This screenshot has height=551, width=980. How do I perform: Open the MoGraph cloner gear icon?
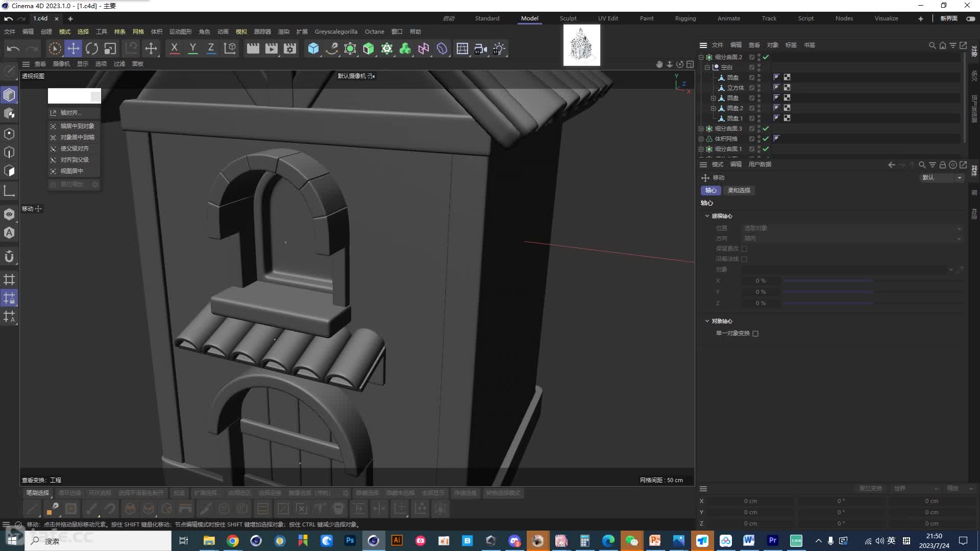pyautogui.click(x=387, y=48)
